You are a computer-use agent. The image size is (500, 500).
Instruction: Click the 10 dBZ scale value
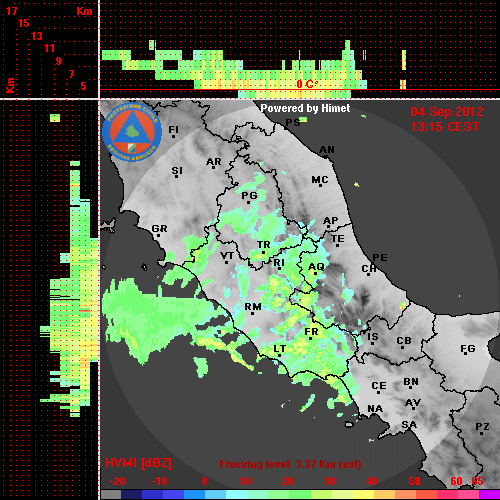246,481
